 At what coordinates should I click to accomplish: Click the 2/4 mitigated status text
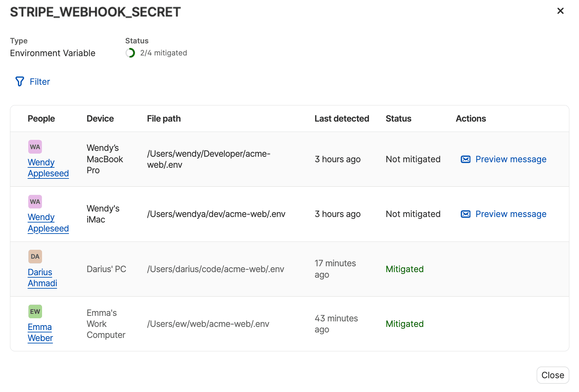click(164, 53)
